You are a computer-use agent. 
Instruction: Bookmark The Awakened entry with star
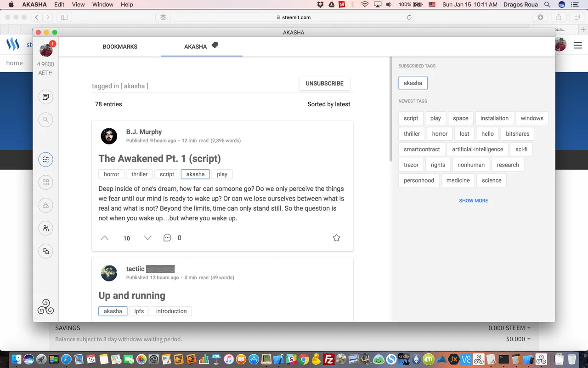point(336,238)
